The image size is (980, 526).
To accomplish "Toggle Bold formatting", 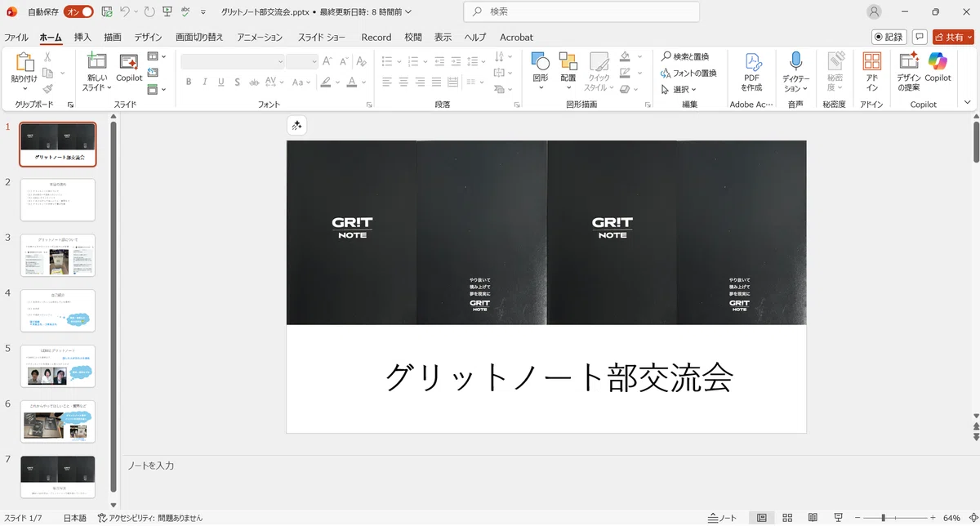I will pyautogui.click(x=189, y=82).
